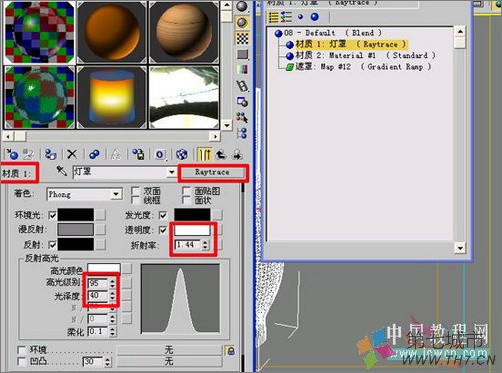Open the 灯罩 material name dropdown arrow
The width and height of the screenshot is (502, 373).
coord(171,172)
